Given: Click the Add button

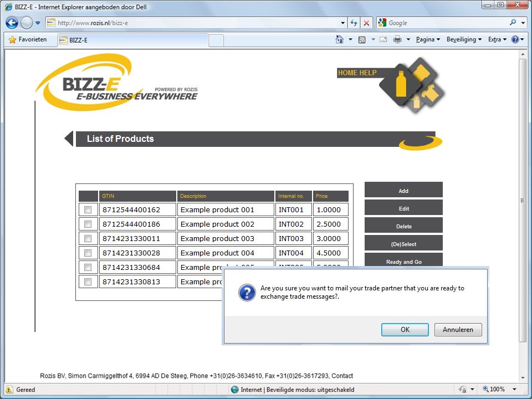Looking at the screenshot, I should pyautogui.click(x=403, y=190).
